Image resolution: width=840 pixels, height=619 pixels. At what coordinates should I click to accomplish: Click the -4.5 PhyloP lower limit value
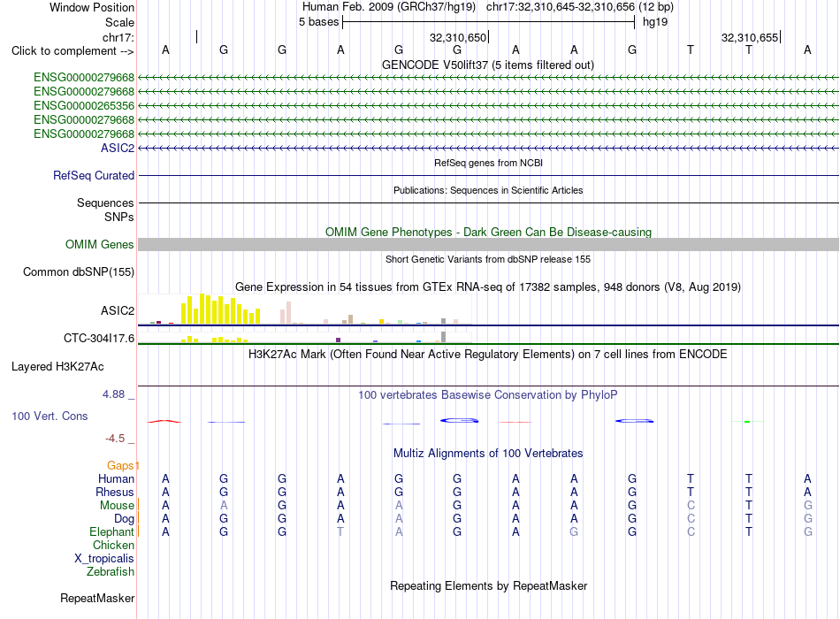(x=115, y=439)
